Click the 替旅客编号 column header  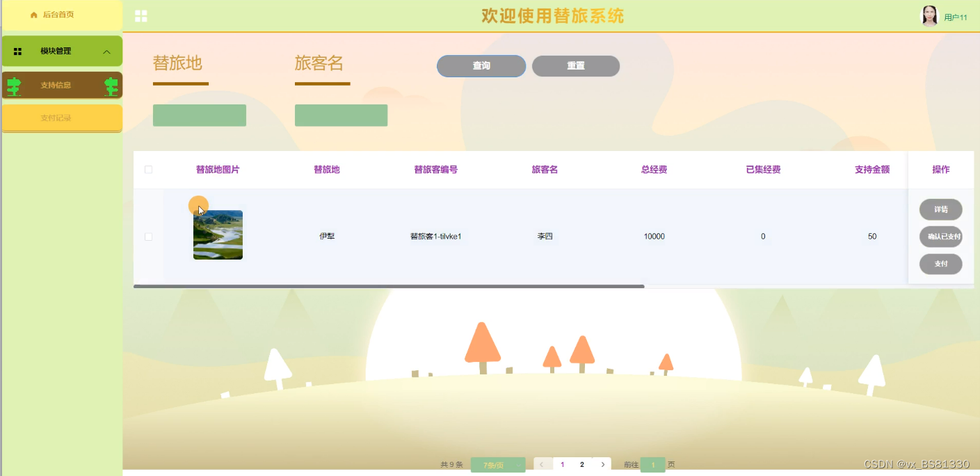tap(436, 170)
